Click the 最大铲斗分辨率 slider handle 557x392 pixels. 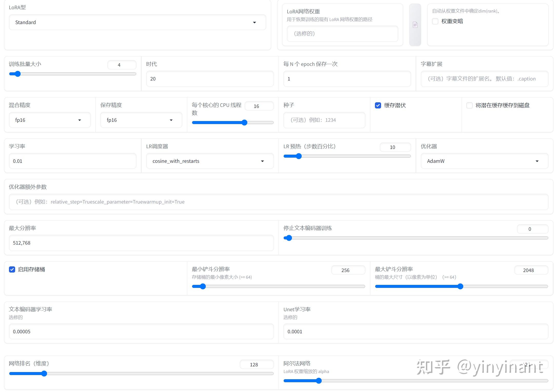[x=460, y=286]
